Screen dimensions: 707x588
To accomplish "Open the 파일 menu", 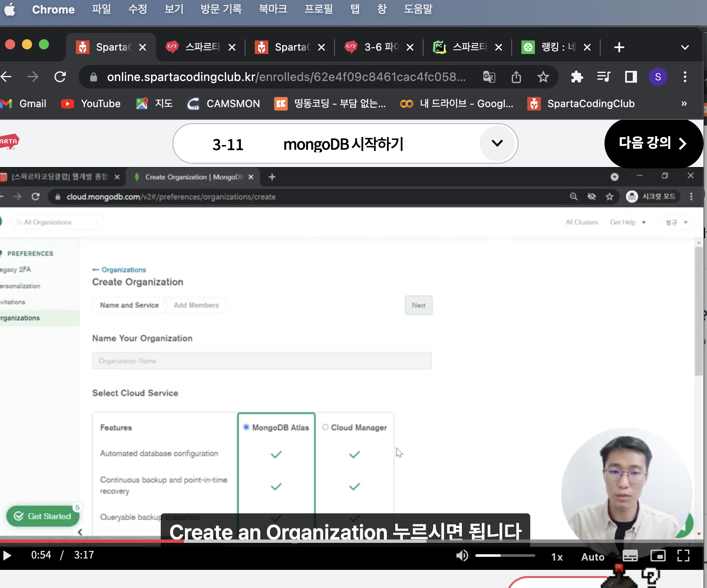I will [101, 9].
